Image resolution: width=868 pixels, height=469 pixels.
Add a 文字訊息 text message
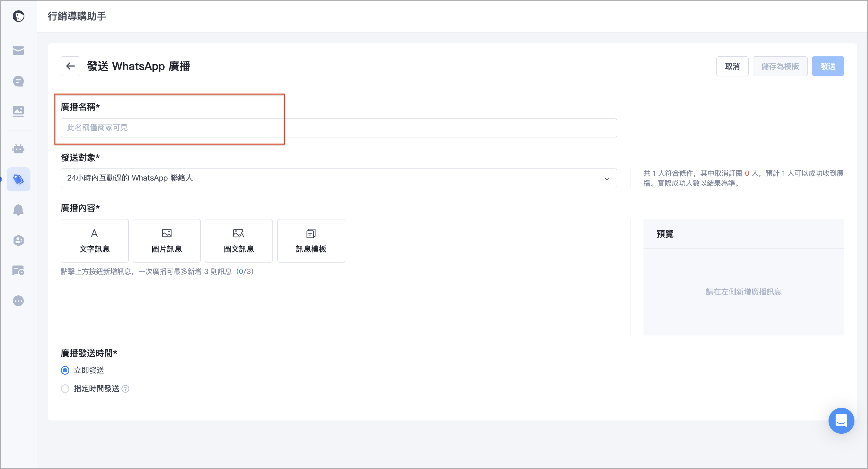click(x=95, y=241)
